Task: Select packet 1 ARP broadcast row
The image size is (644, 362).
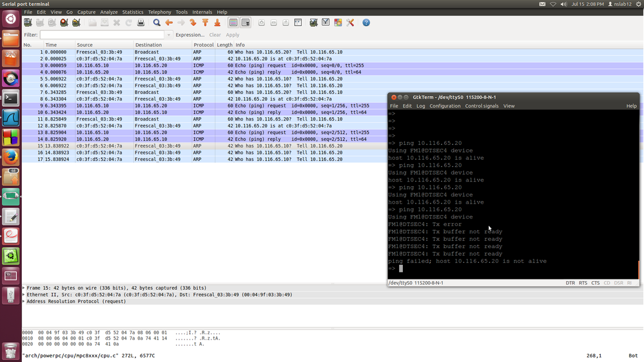Action: click(x=333, y=52)
